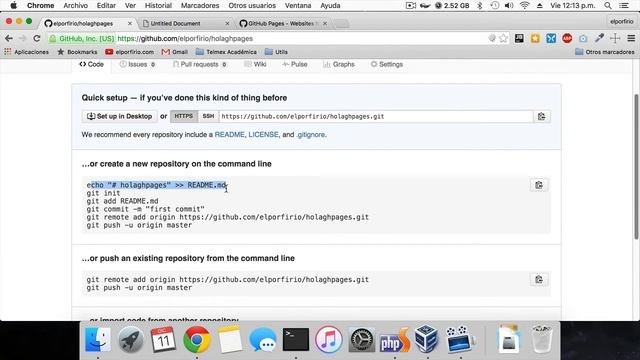Open the Issues tab
640x360 pixels.
138,64
